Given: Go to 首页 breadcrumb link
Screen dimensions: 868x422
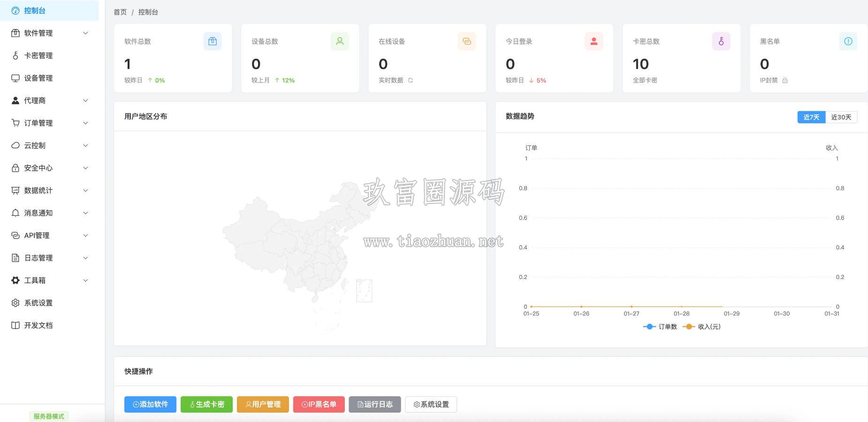Looking at the screenshot, I should (x=120, y=12).
